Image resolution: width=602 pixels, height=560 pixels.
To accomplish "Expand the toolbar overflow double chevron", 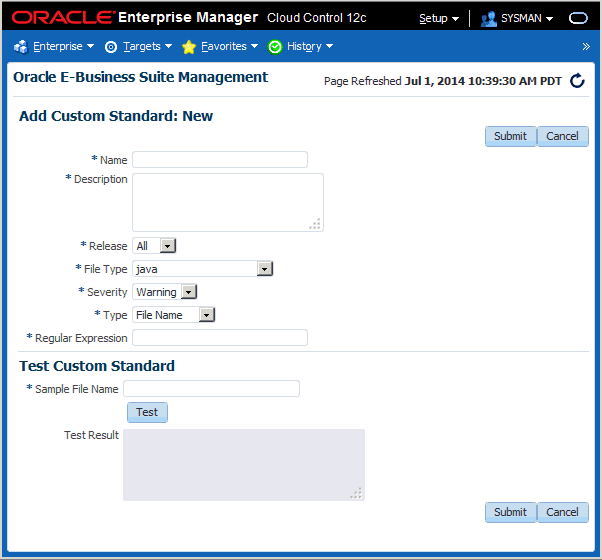I will [x=586, y=46].
